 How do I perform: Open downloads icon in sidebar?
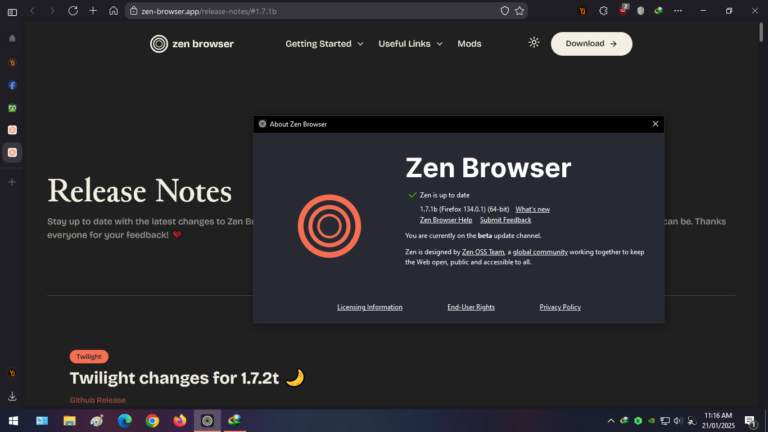click(12, 396)
